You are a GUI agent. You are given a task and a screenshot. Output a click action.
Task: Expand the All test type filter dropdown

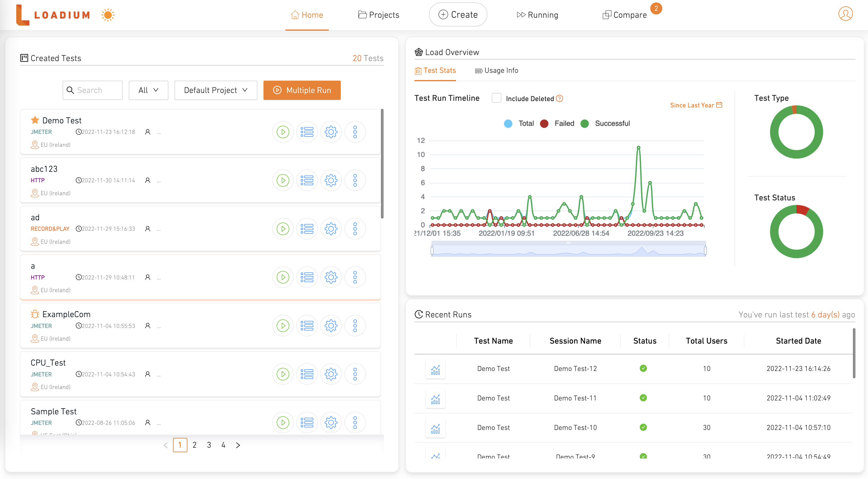click(148, 90)
